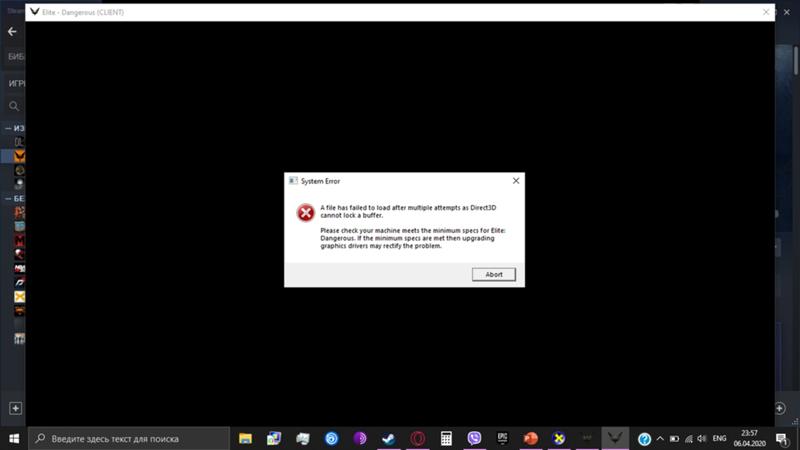
Task: Collapse the 'БЕ' category in Steam library
Action: click(x=8, y=198)
